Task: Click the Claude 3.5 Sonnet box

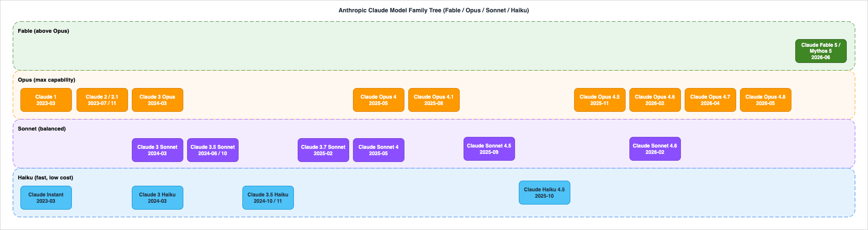Action: [x=213, y=150]
